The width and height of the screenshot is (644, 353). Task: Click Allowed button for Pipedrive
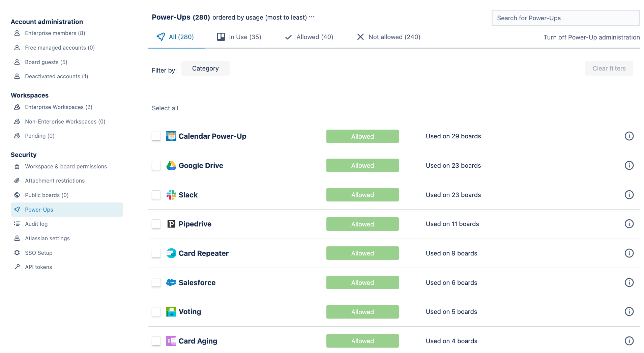(x=362, y=224)
